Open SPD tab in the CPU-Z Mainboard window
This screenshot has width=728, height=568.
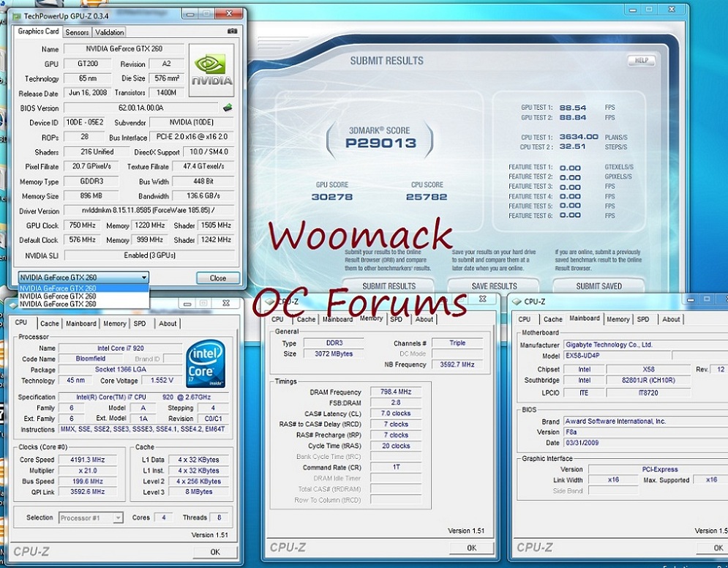click(x=643, y=320)
